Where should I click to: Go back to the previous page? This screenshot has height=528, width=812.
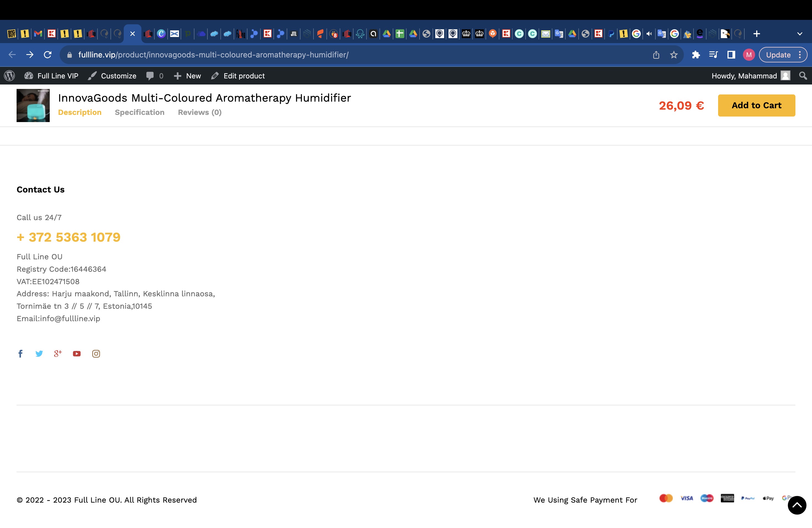coord(12,55)
